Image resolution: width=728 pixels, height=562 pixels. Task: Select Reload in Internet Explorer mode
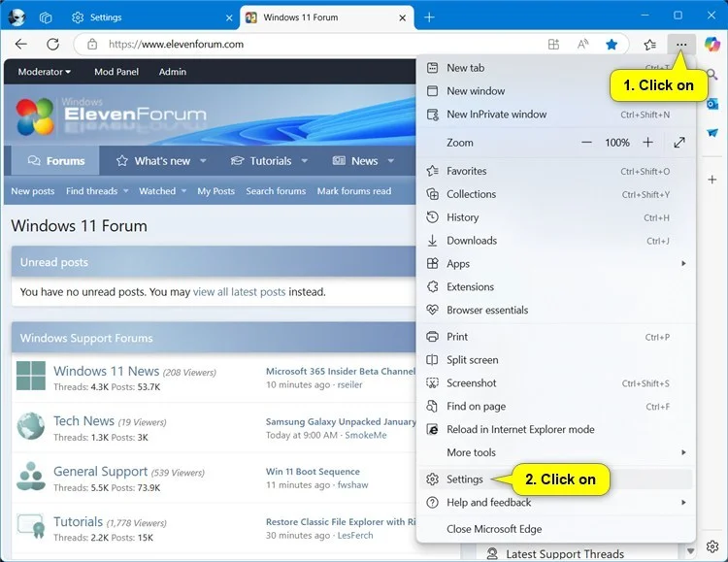(556, 430)
